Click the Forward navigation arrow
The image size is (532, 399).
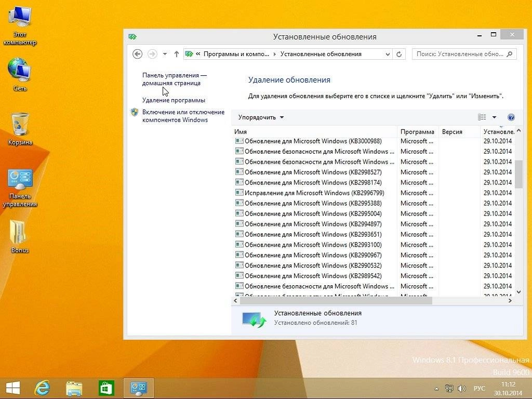point(152,54)
